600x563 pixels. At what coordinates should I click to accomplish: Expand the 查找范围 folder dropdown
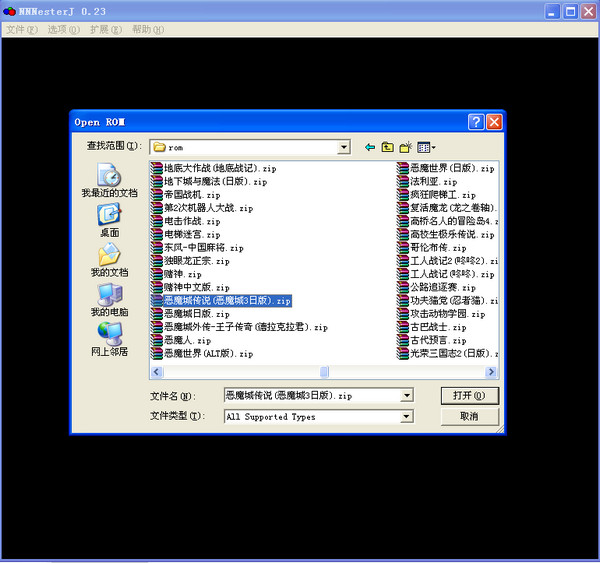click(343, 147)
